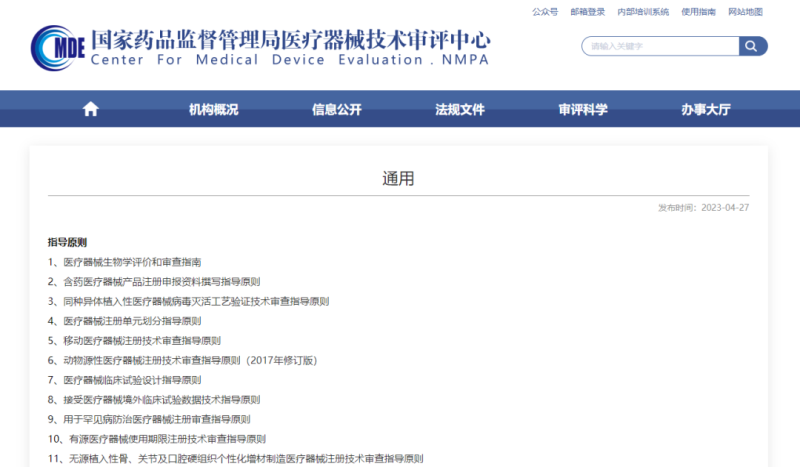Go to the 审评科学 section
The width and height of the screenshot is (800, 467).
click(582, 109)
